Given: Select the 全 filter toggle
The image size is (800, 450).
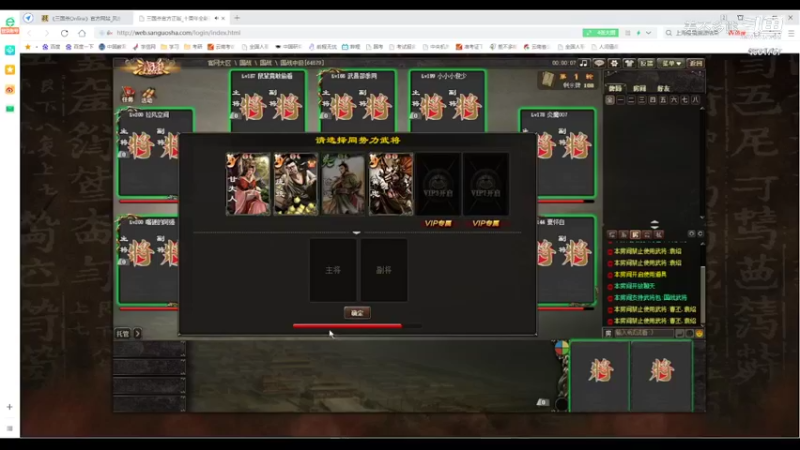Looking at the screenshot, I should pos(610,100).
